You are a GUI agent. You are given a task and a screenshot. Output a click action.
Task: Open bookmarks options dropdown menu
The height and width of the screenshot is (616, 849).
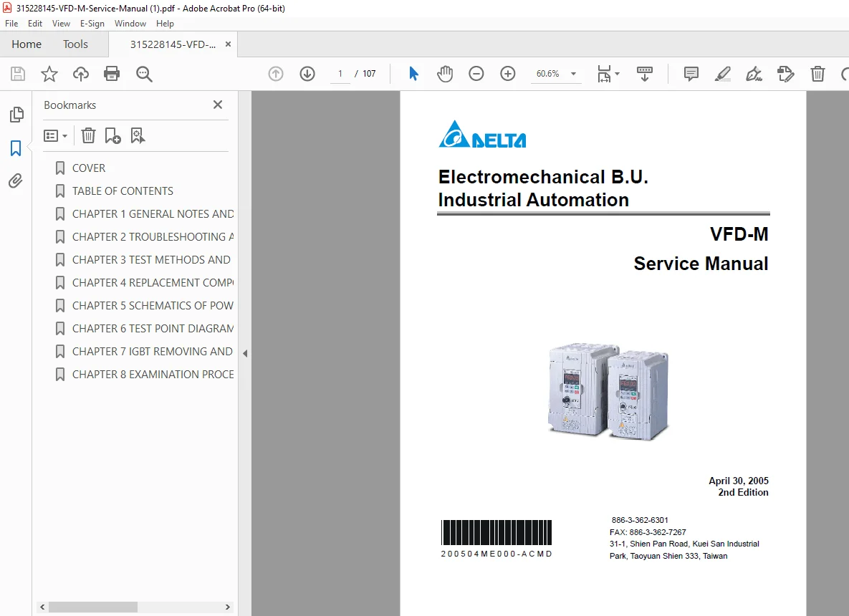point(55,135)
